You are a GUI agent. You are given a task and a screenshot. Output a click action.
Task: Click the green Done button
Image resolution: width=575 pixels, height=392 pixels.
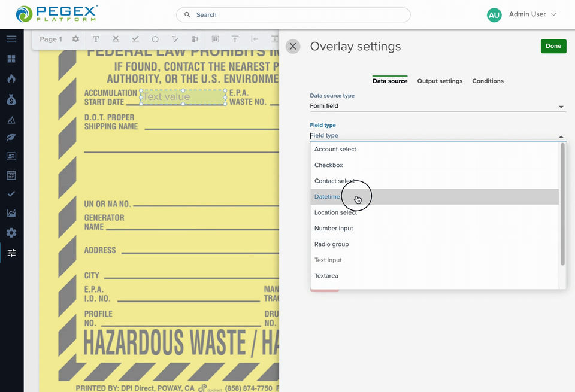click(x=553, y=46)
